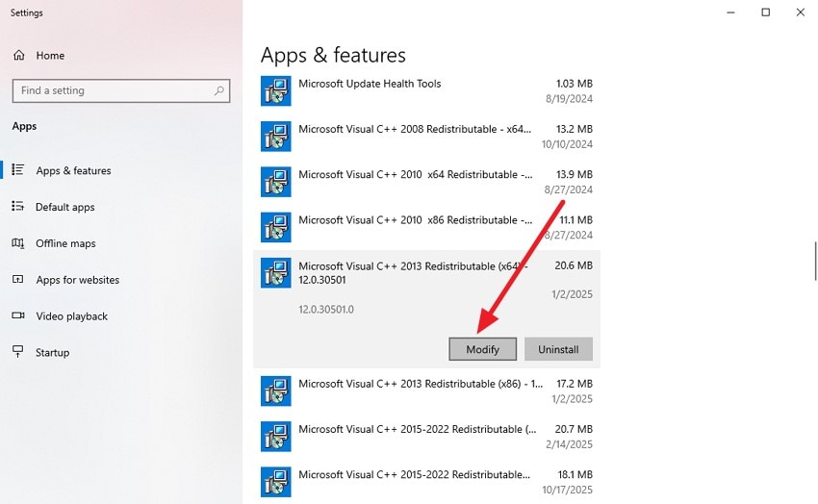Maximize the Settings window
Image resolution: width=818 pixels, height=504 pixels.
(x=765, y=12)
